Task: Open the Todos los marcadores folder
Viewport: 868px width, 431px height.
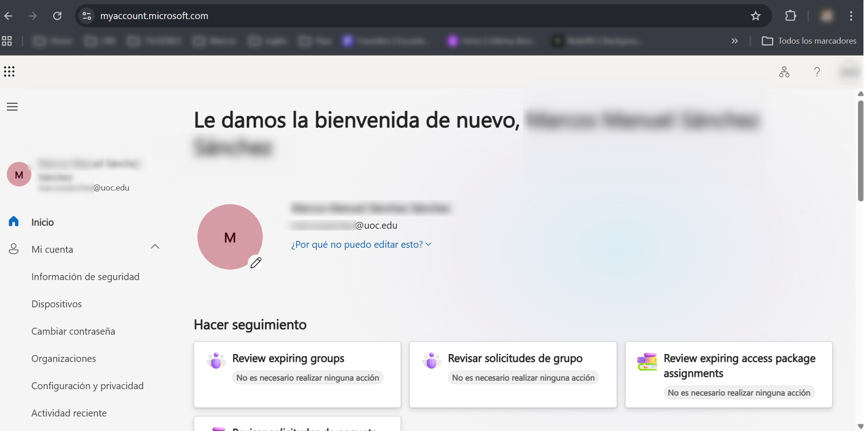Action: pos(809,41)
